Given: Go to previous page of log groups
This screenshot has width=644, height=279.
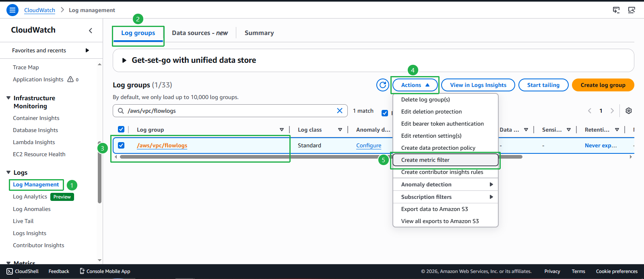Looking at the screenshot, I should [590, 111].
